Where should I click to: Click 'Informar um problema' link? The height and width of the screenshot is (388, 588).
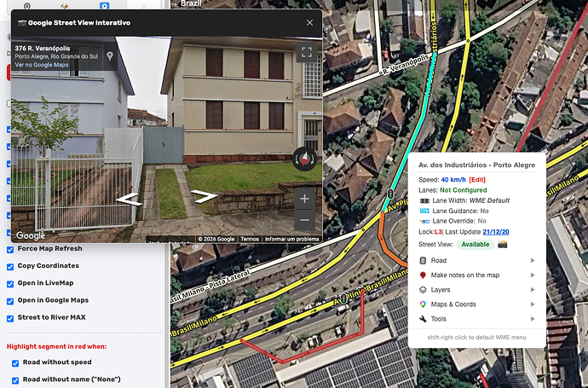tap(291, 239)
